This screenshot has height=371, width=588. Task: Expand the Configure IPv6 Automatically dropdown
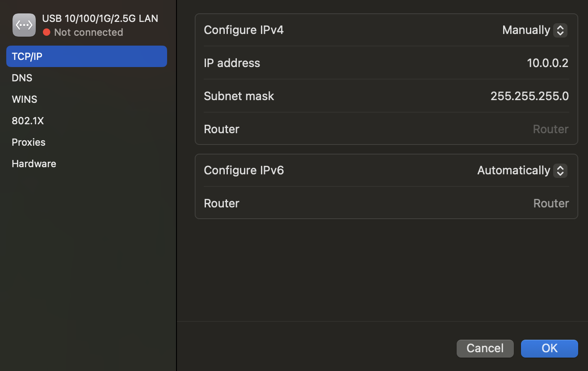pyautogui.click(x=522, y=170)
